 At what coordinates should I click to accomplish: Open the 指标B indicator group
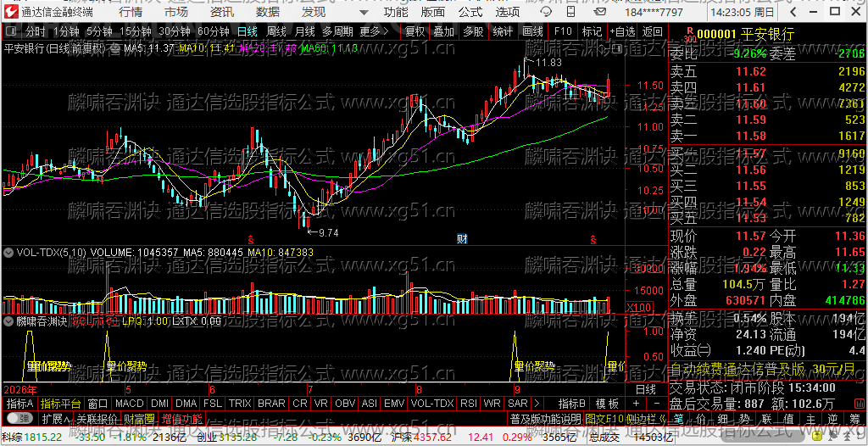pyautogui.click(x=571, y=403)
